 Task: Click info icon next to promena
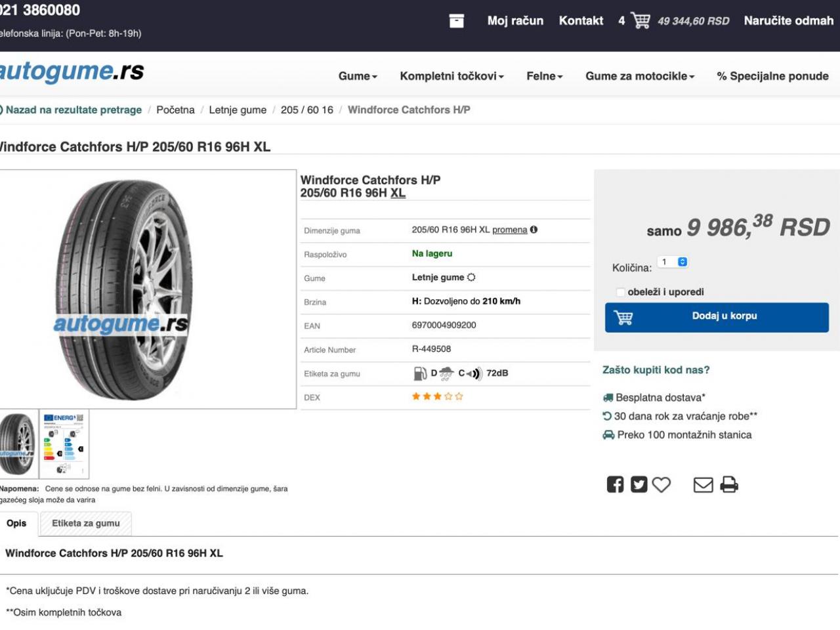pos(534,230)
